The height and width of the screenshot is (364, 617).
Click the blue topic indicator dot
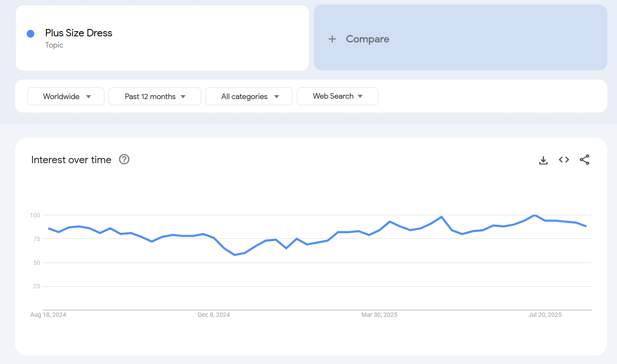tap(30, 33)
